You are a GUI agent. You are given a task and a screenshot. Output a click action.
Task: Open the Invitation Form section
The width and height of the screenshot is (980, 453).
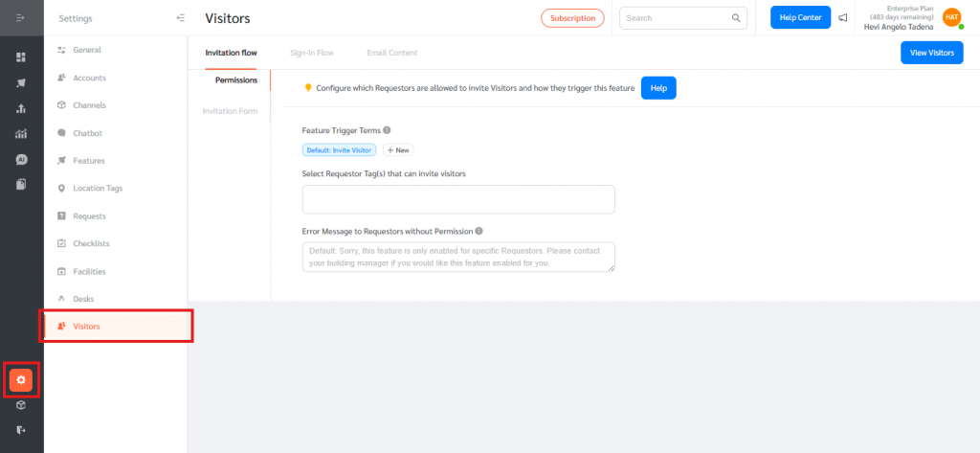230,111
